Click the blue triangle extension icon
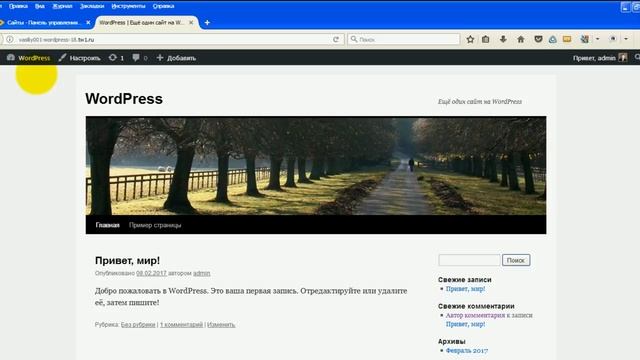The height and width of the screenshot is (360, 640). pyautogui.click(x=553, y=39)
